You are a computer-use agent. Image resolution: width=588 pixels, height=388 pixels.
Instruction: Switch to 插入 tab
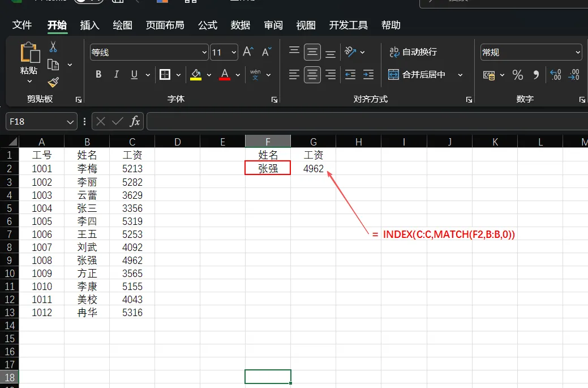coord(89,25)
